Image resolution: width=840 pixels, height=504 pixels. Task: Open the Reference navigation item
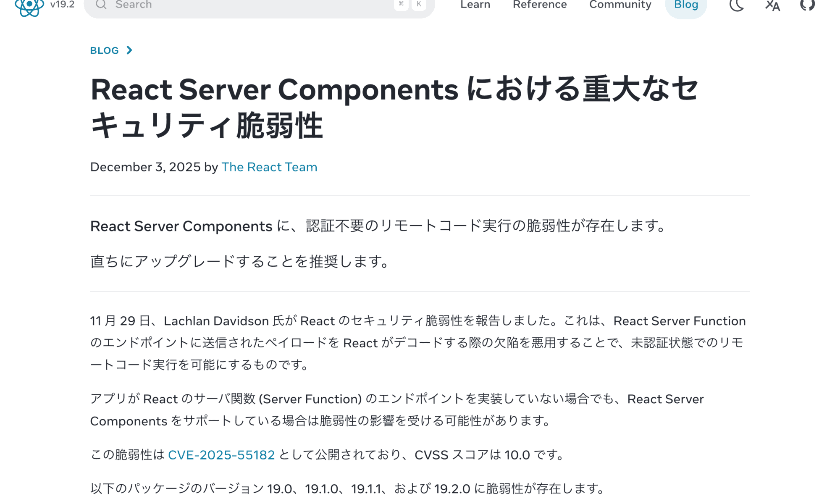540,5
